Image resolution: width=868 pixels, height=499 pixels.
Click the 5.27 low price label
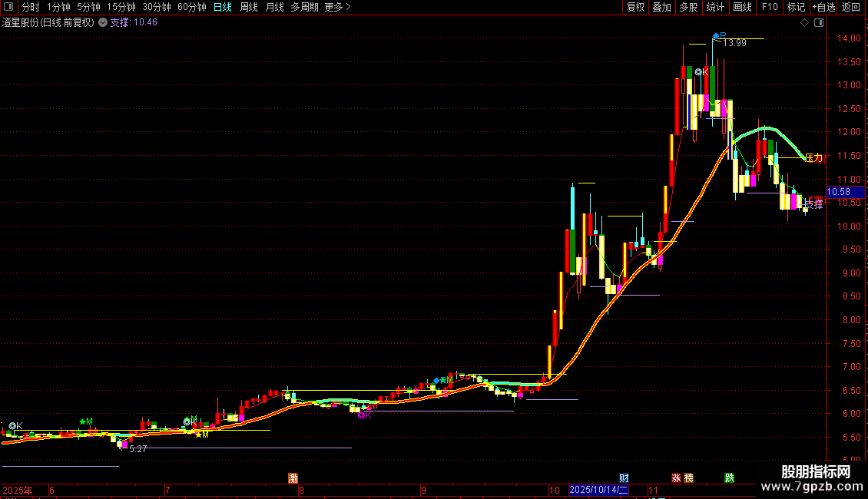tap(137, 449)
